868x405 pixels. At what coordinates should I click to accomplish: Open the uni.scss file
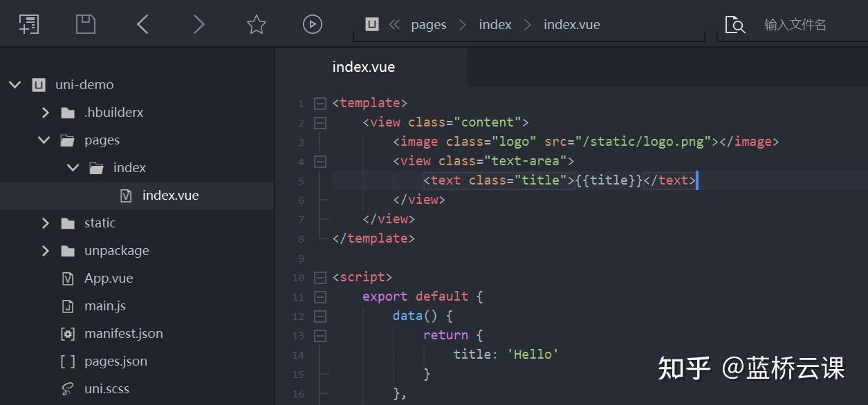tap(107, 389)
